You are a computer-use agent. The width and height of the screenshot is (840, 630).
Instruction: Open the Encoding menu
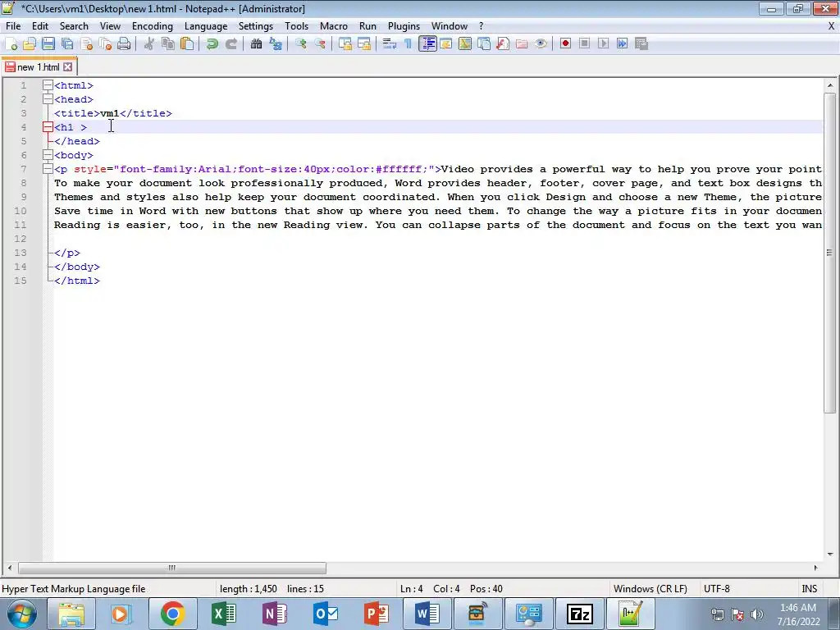pyautogui.click(x=152, y=26)
